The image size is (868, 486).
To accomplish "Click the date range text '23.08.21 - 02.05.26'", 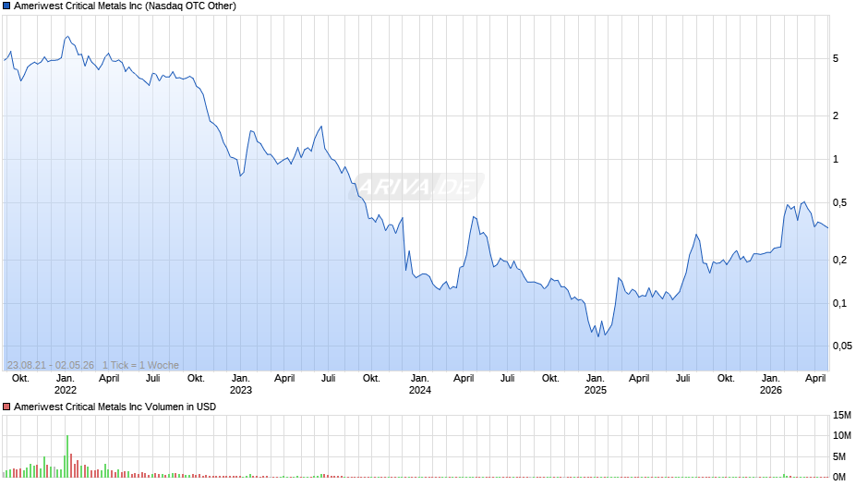I will point(51,365).
